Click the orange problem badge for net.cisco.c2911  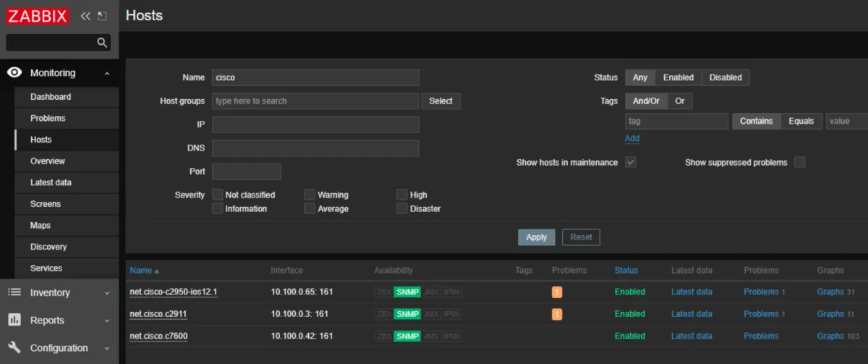tap(557, 314)
